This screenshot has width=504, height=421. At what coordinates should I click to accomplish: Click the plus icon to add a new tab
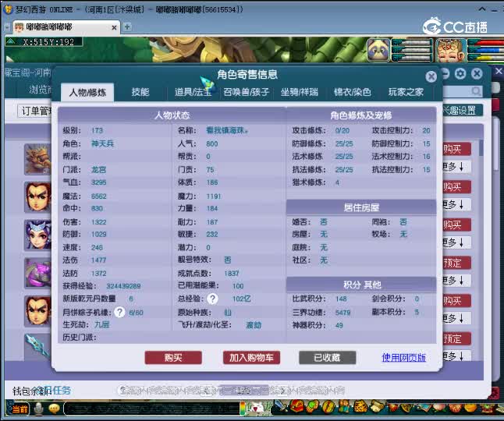127,27
